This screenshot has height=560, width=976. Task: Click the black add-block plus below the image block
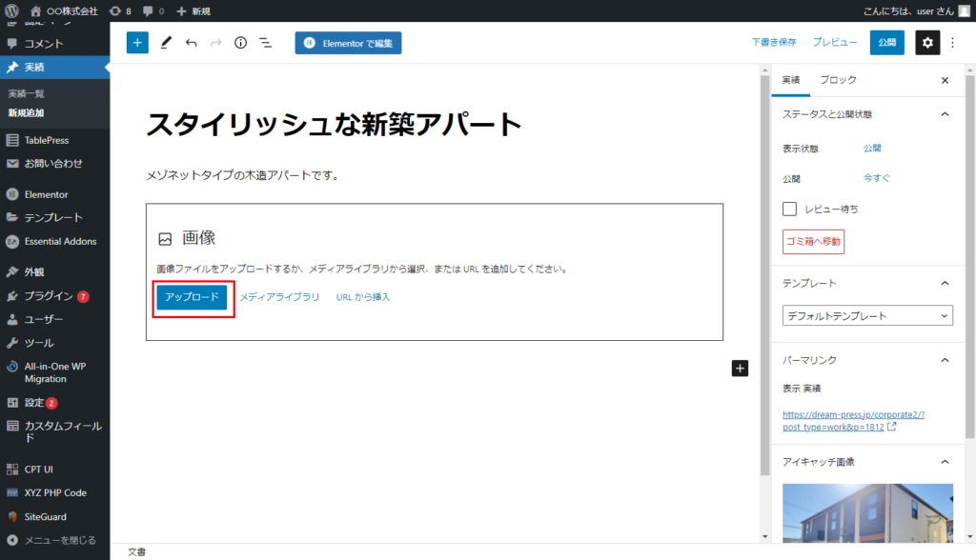pos(741,369)
